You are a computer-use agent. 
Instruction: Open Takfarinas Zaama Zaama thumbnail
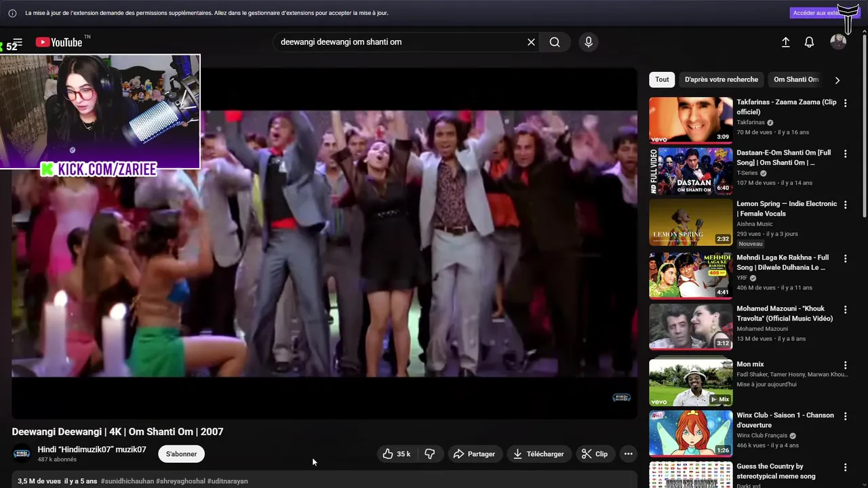(x=690, y=120)
